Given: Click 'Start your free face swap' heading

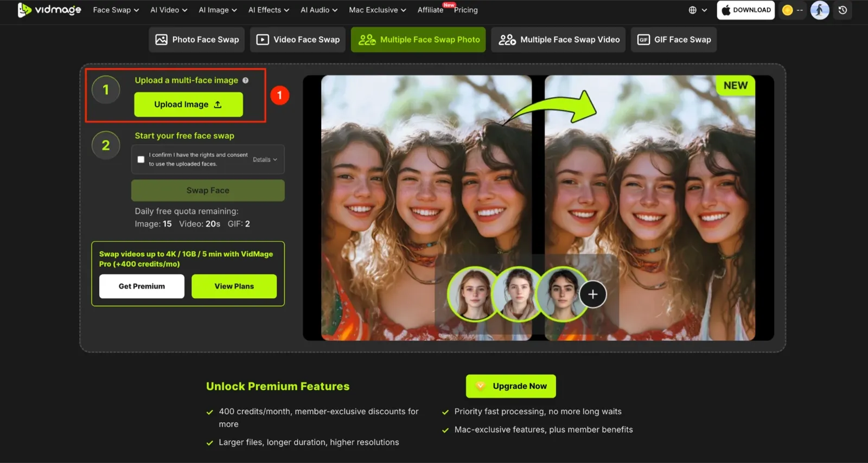Looking at the screenshot, I should click(x=184, y=136).
